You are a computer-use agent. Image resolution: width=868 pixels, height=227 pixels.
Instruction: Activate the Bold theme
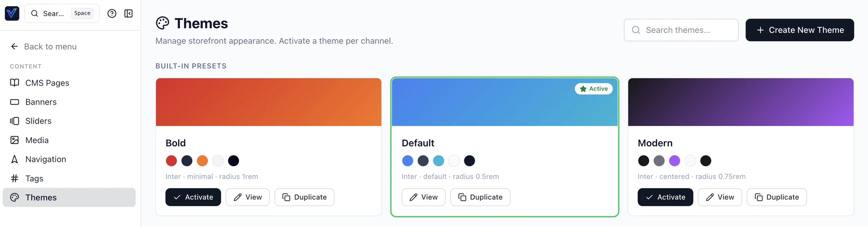pos(193,197)
